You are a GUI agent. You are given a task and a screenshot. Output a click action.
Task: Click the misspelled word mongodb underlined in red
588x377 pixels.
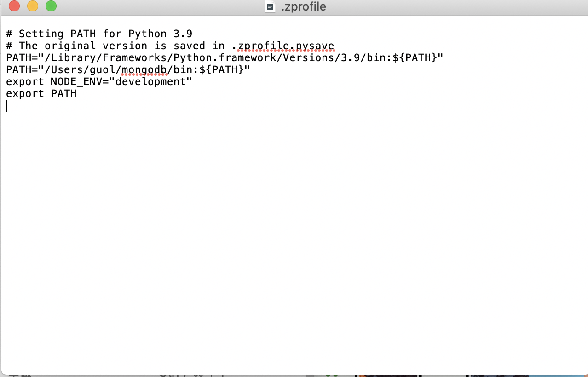tap(144, 69)
